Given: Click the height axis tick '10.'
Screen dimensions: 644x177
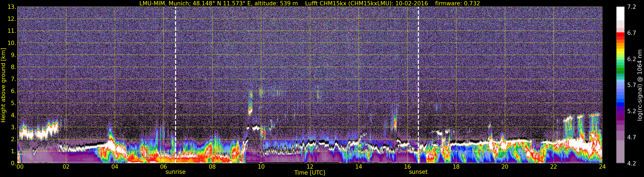Looking at the screenshot, I should [12, 43].
